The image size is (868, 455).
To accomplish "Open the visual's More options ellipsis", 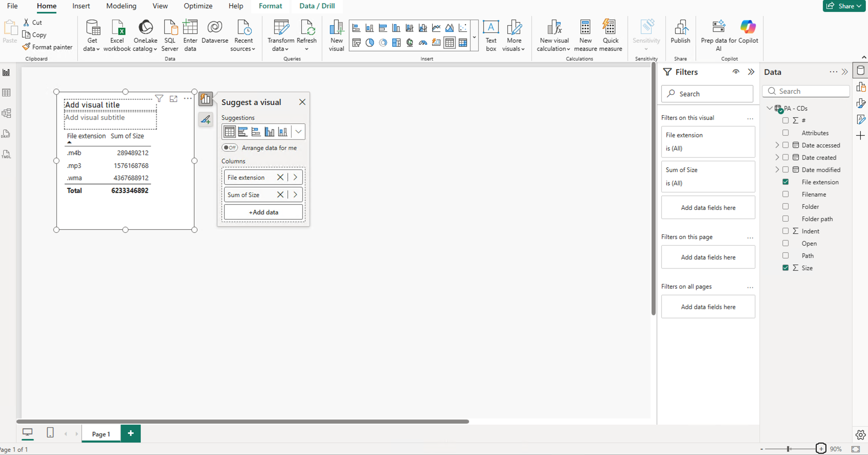I will coord(188,99).
